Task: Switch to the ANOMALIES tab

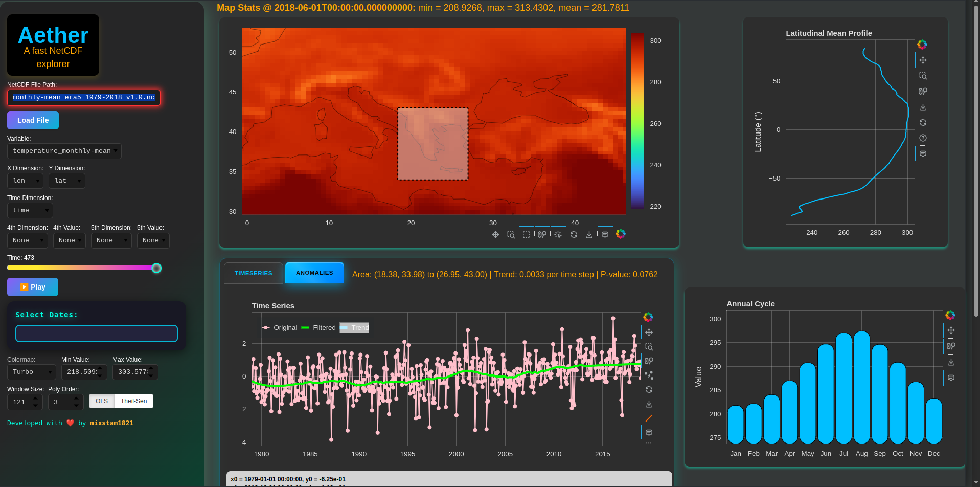Action: click(x=314, y=273)
